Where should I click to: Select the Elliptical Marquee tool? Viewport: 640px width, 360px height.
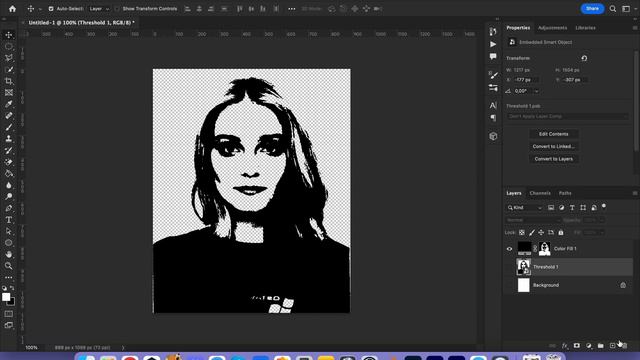9,47
